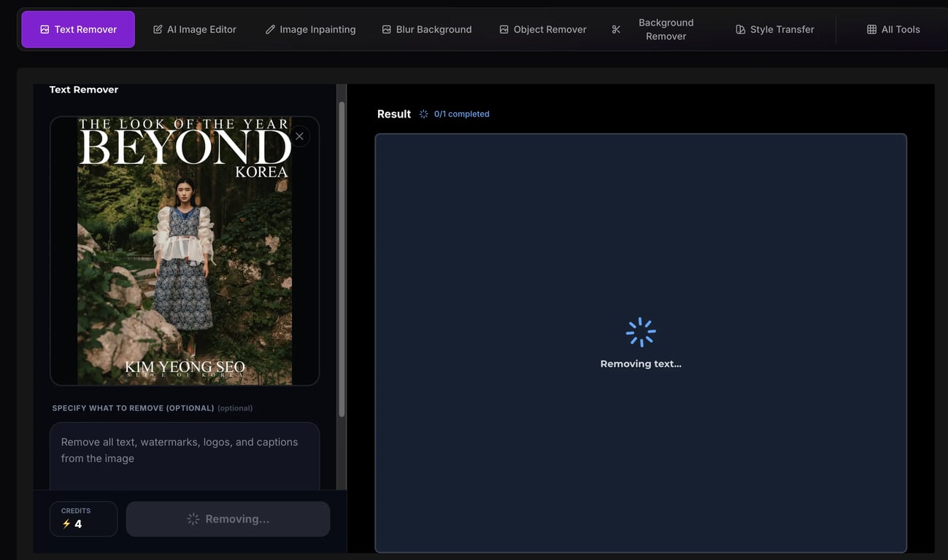Click the 'Text Remover' panel heading

pos(84,90)
